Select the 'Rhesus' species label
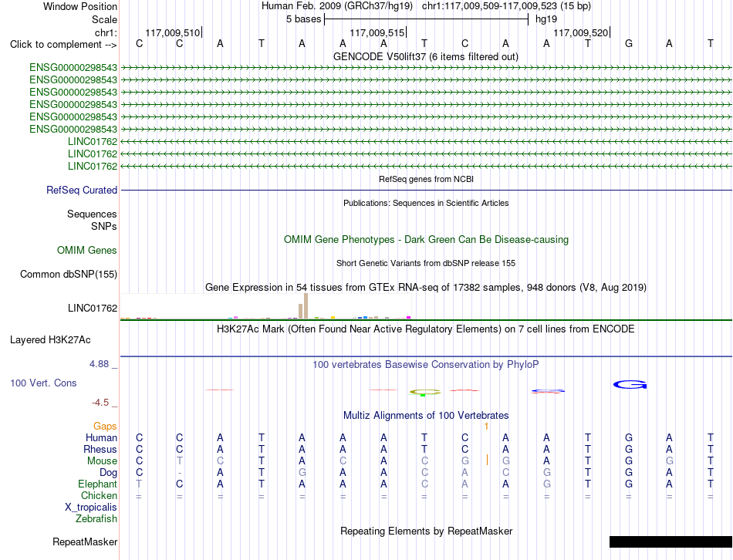 tap(100, 449)
